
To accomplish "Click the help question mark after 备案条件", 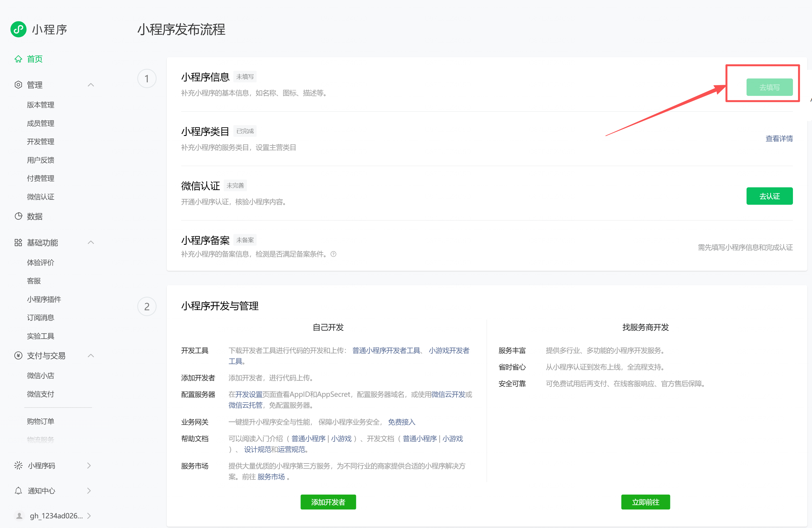I will point(334,254).
